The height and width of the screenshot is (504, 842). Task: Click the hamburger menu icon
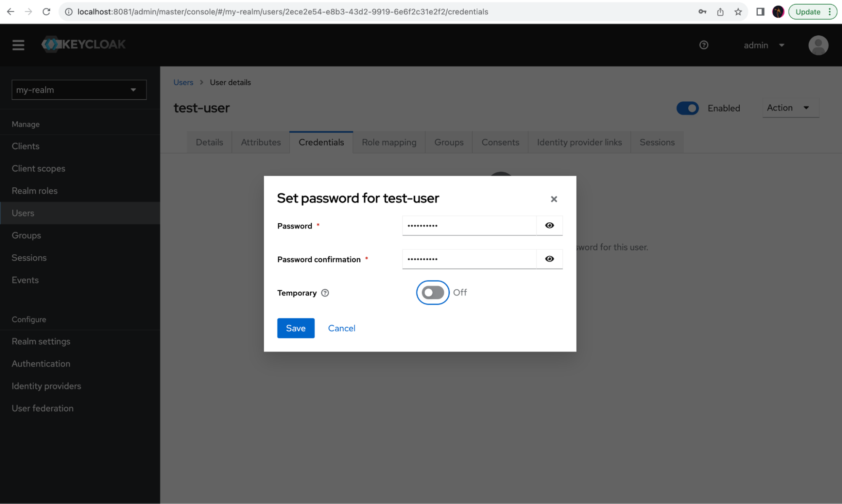click(18, 45)
